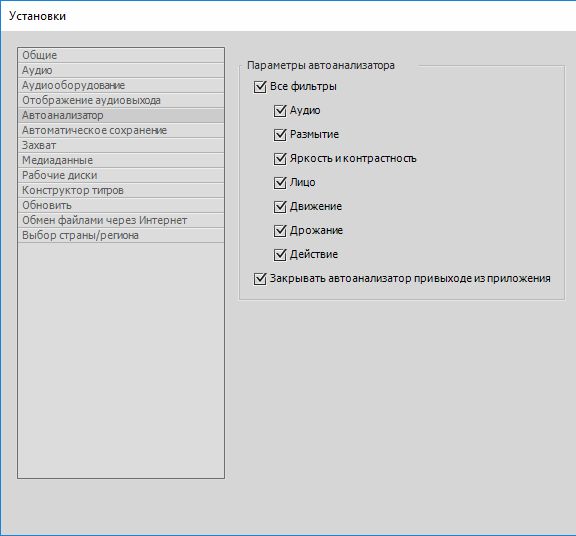The image size is (576, 536).
Task: Disable Яркость и контрастность filter
Action: coord(280,159)
